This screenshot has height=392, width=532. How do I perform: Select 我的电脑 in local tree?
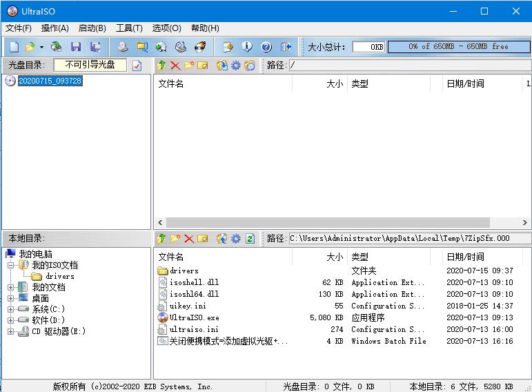(x=35, y=254)
